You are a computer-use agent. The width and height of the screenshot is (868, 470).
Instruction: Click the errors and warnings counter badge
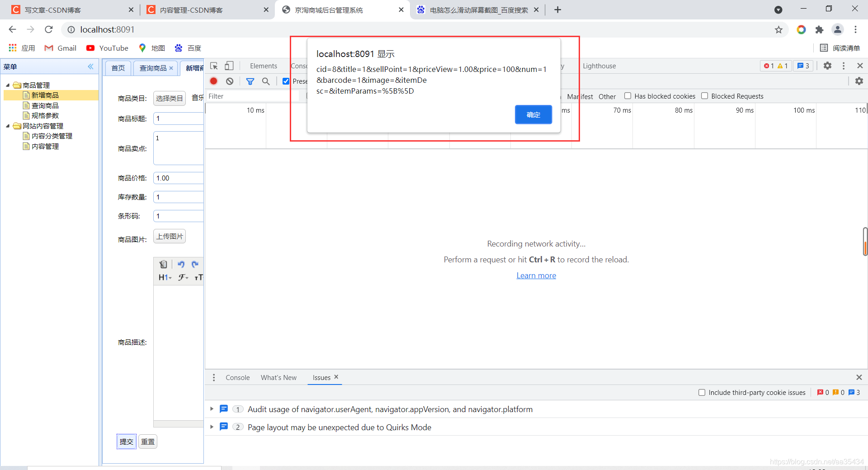point(776,66)
